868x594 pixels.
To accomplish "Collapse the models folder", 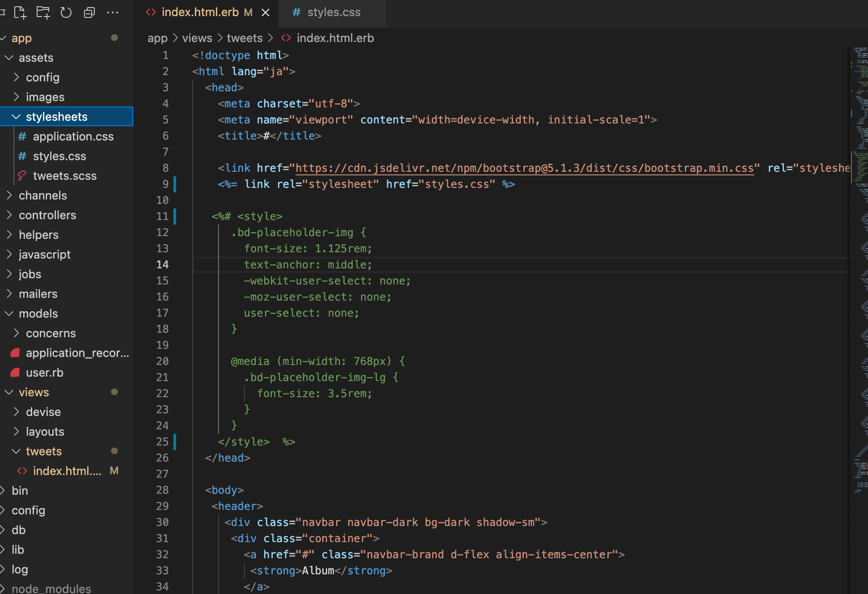I will 9,314.
